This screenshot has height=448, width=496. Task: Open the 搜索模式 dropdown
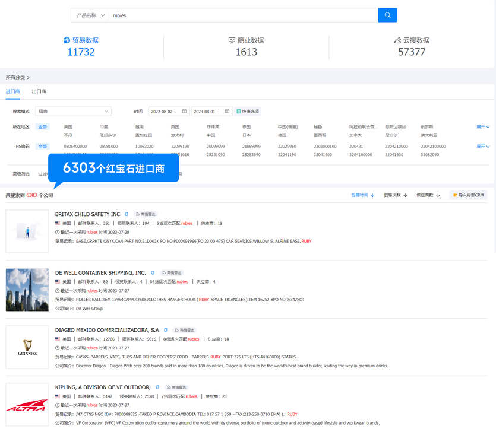[x=74, y=111]
